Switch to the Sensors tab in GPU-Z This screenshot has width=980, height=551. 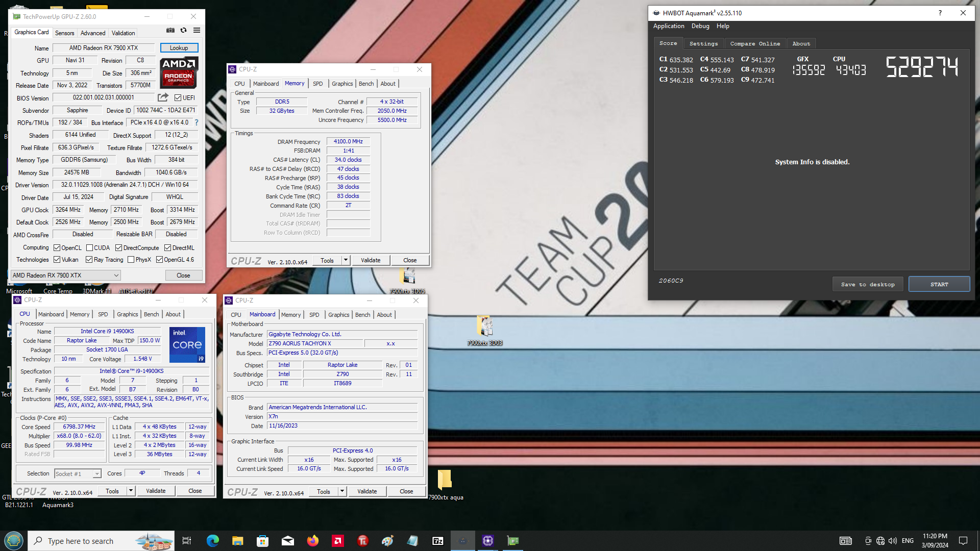pos(65,33)
